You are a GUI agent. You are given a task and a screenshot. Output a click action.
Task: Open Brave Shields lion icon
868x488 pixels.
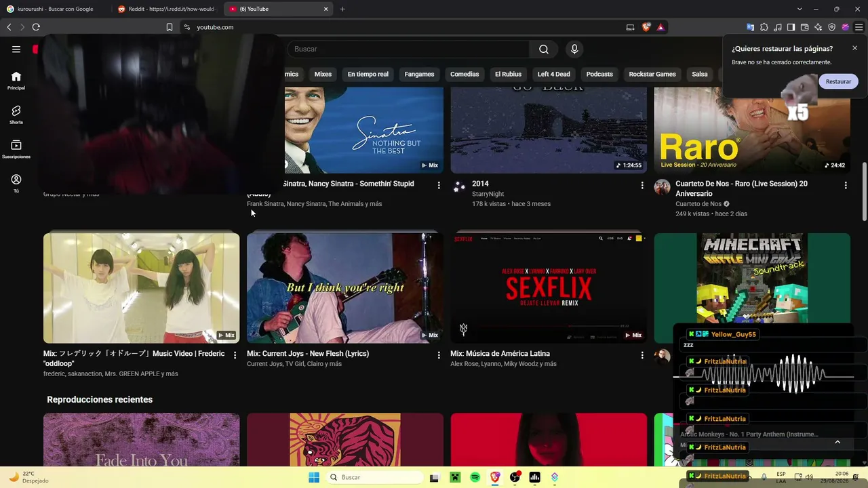tap(646, 27)
